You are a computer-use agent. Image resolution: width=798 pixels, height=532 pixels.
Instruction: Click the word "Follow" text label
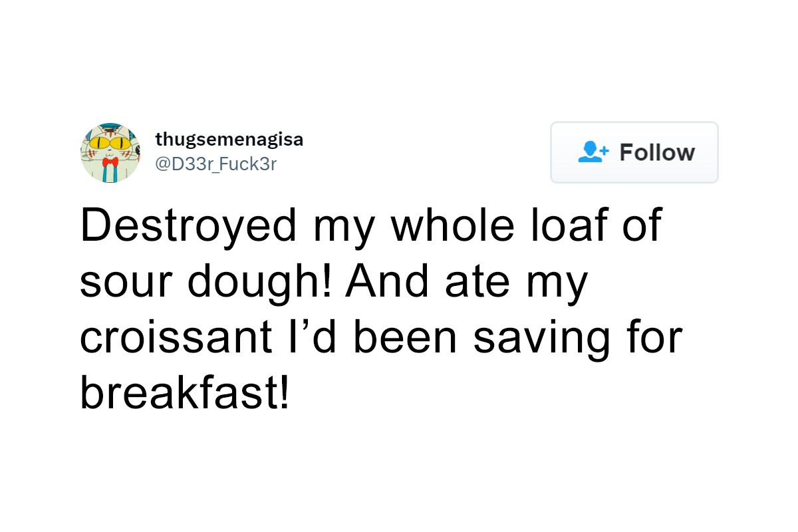[656, 152]
